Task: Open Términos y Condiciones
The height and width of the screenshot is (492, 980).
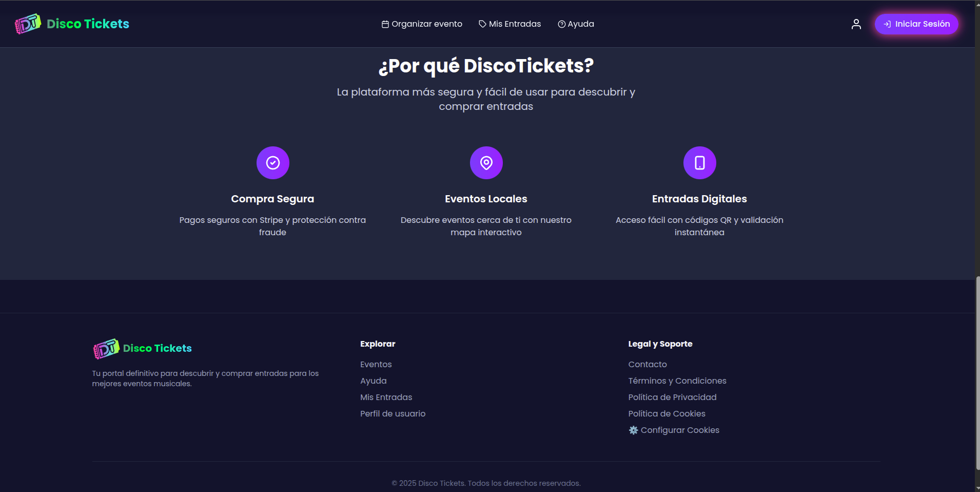Action: click(677, 381)
